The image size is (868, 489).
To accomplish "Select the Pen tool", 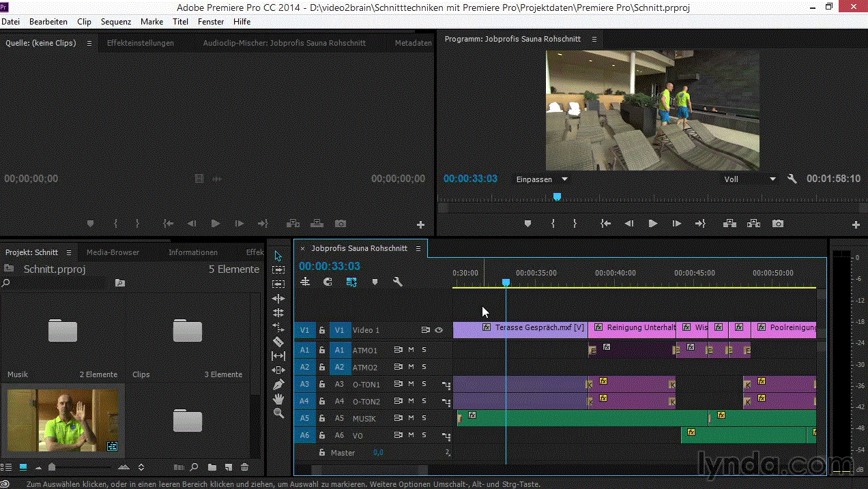I will pyautogui.click(x=278, y=385).
